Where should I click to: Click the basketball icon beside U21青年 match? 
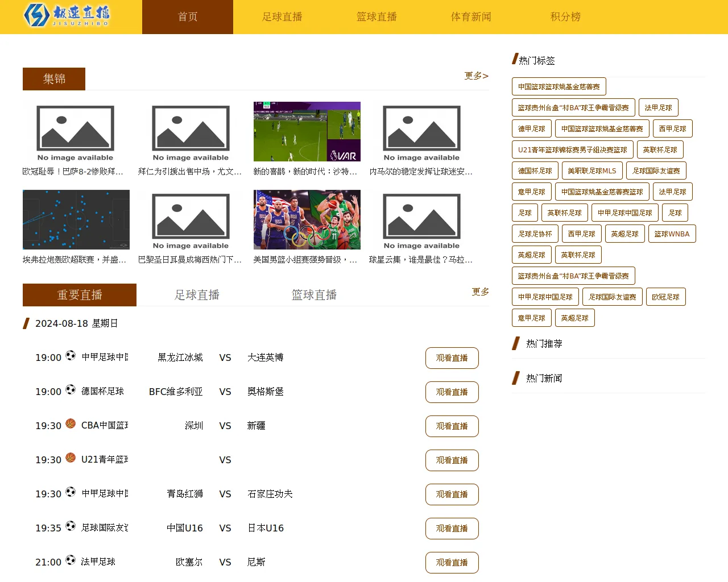tap(71, 458)
